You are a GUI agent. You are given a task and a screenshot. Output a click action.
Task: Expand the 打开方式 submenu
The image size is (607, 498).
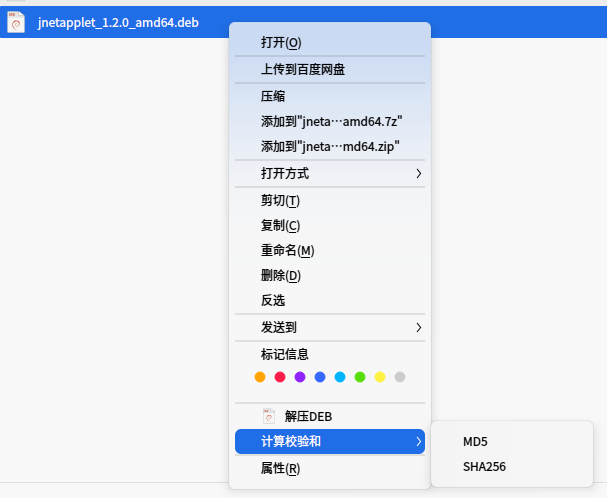(x=330, y=173)
